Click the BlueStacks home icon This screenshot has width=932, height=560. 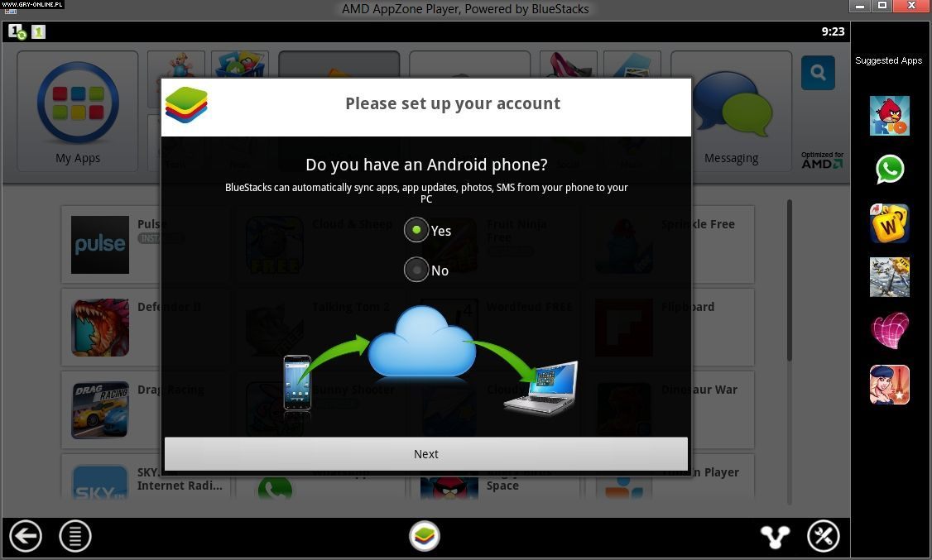[x=425, y=537]
